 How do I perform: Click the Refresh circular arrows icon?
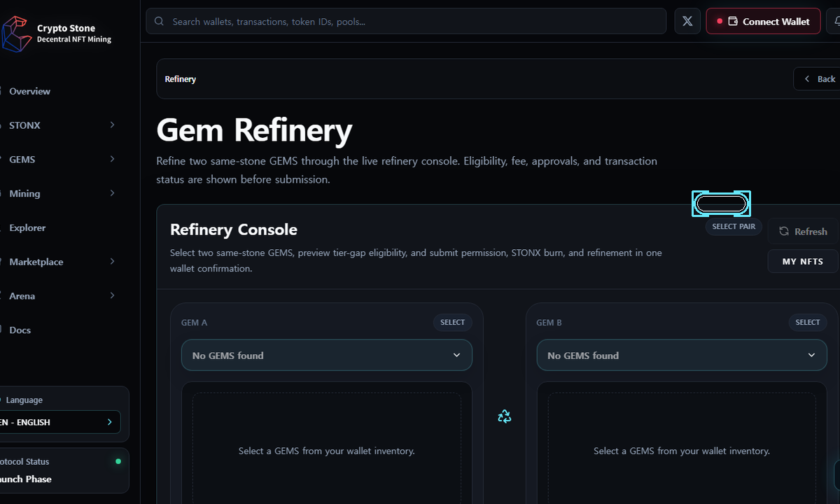point(784,231)
